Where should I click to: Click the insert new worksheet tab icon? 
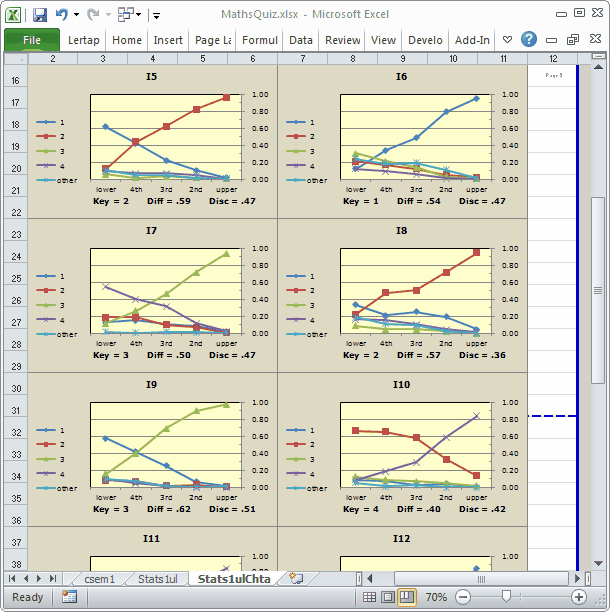pyautogui.click(x=295, y=578)
